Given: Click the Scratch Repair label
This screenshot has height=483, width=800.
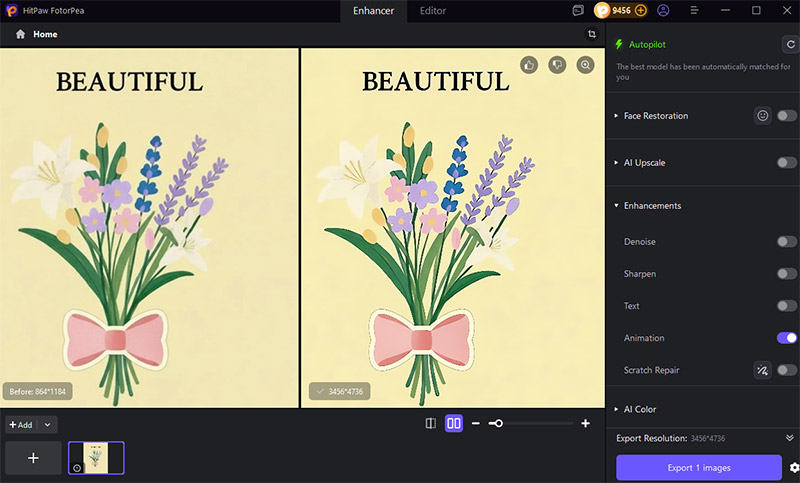Looking at the screenshot, I should click(x=652, y=370).
